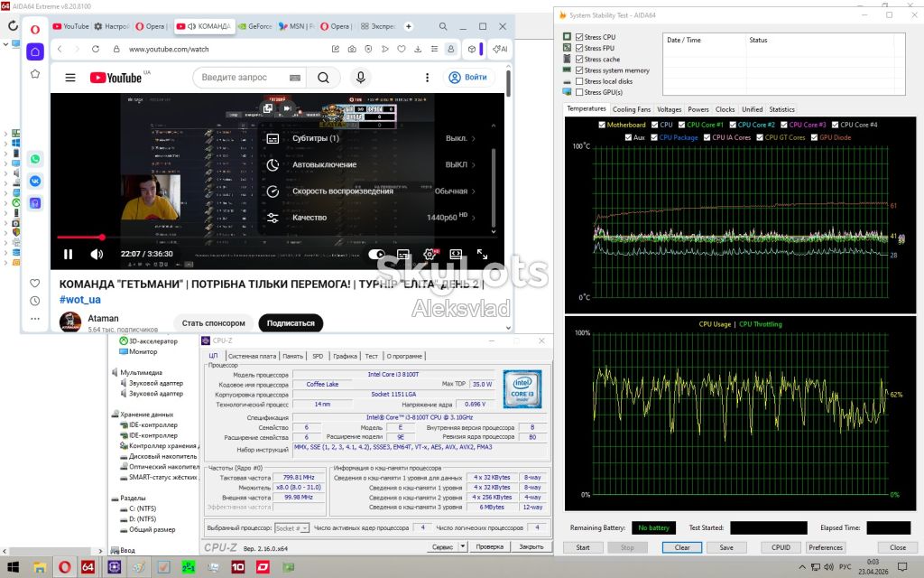
Task: Toggle YouTube autoplay switch
Action: pyautogui.click(x=376, y=254)
